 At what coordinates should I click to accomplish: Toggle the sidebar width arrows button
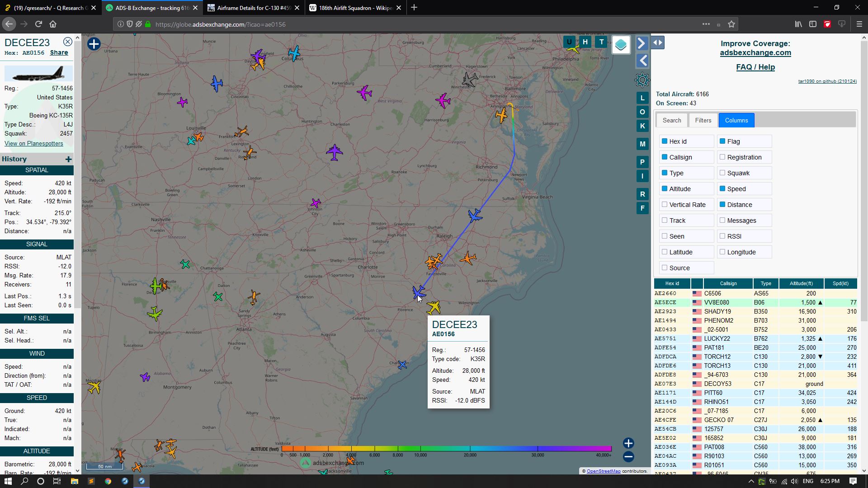pos(658,42)
